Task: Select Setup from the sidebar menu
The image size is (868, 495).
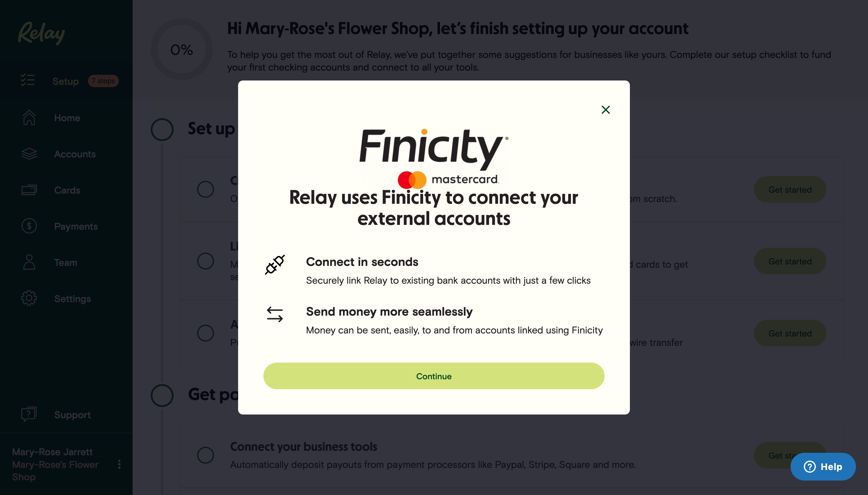Action: click(x=65, y=81)
